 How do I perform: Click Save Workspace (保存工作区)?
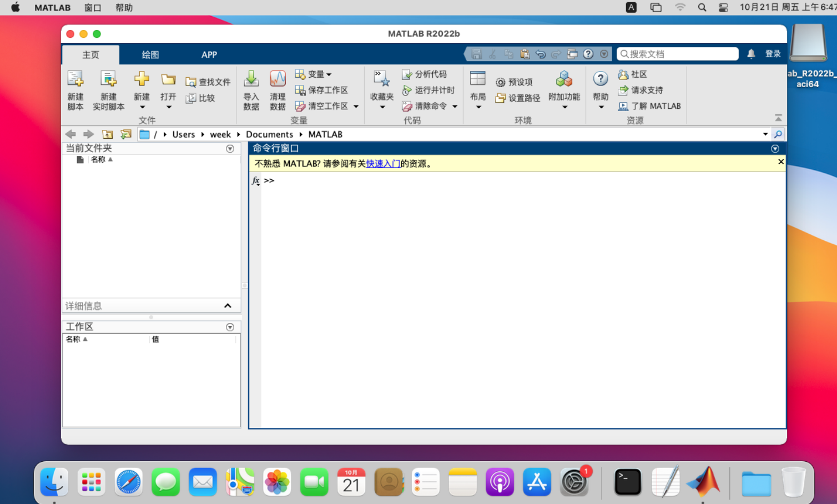pos(321,90)
